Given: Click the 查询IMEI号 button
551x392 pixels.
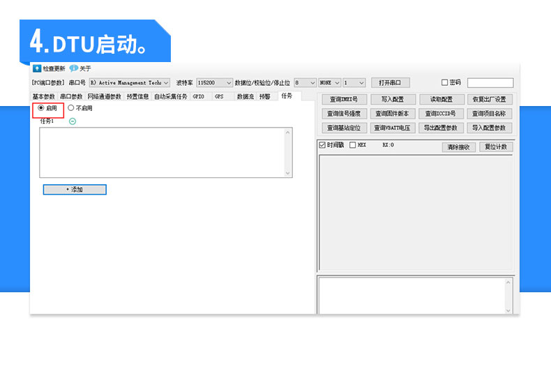Looking at the screenshot, I should pos(344,100).
